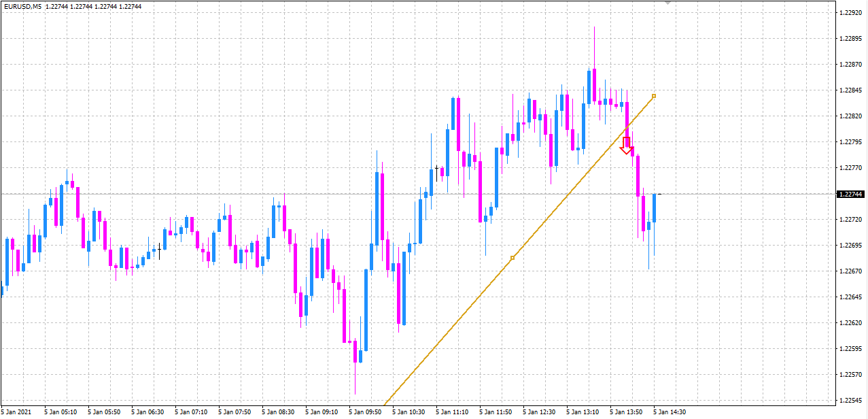Click time axis label 5 Jan 08:30
Viewport: 868px width, 419px height.
(278, 412)
